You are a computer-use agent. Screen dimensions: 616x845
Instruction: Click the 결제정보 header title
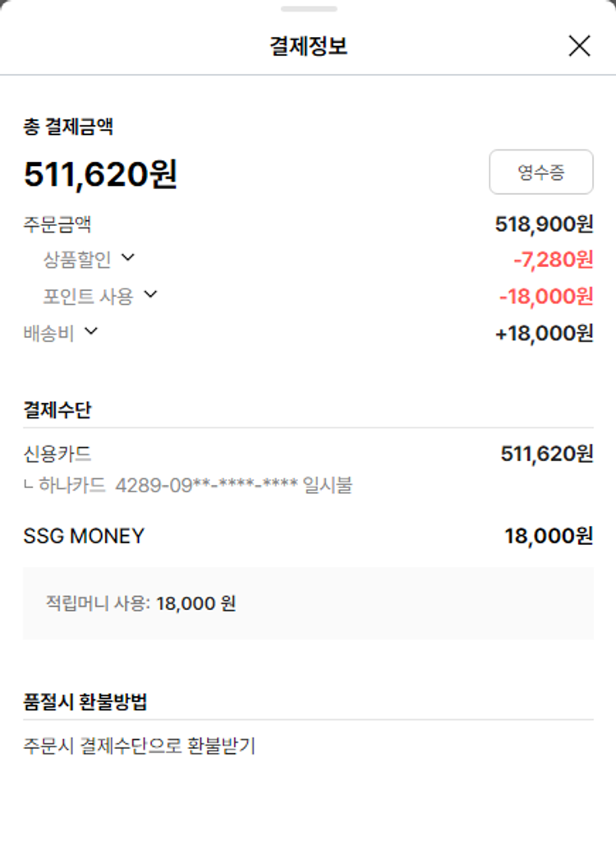[x=308, y=46]
